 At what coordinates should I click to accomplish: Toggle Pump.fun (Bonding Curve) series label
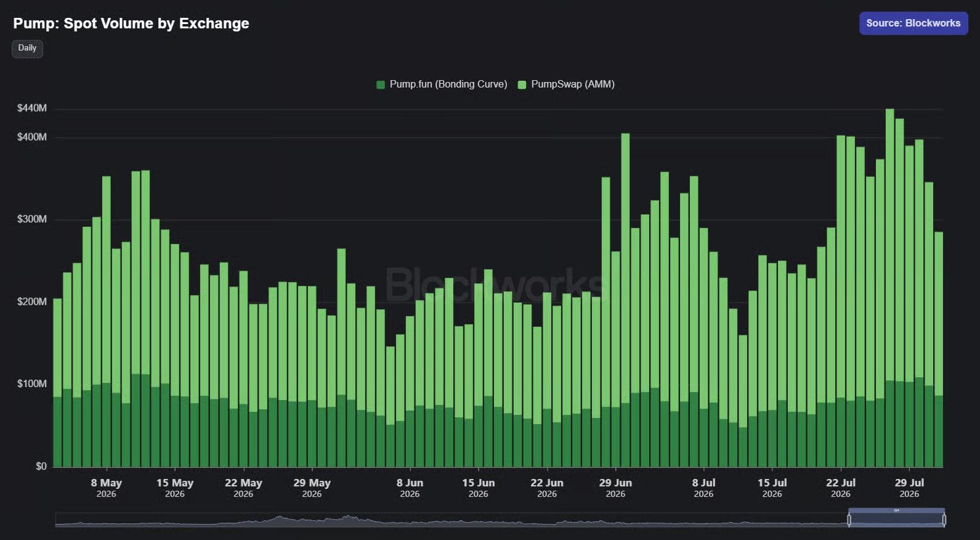coord(448,84)
